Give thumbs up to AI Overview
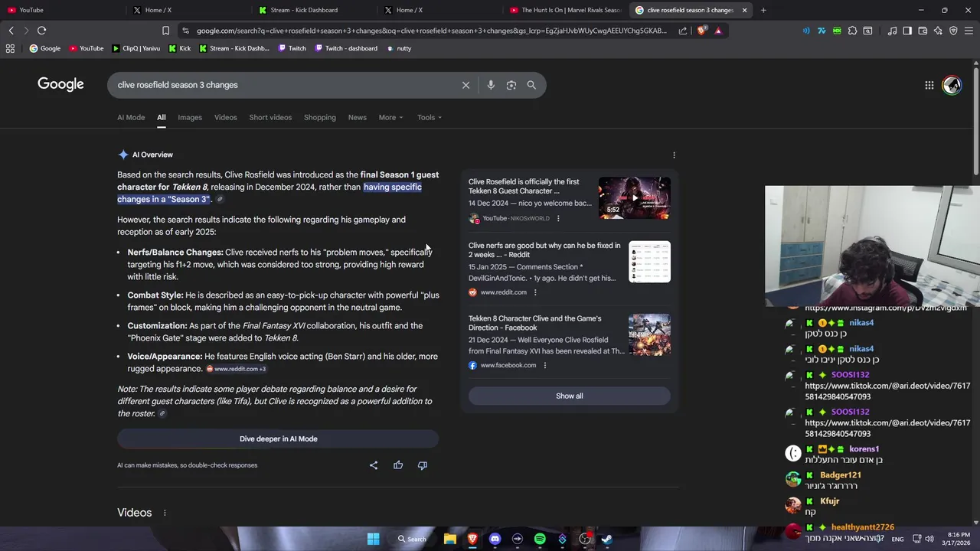Image resolution: width=980 pixels, height=551 pixels. (398, 465)
